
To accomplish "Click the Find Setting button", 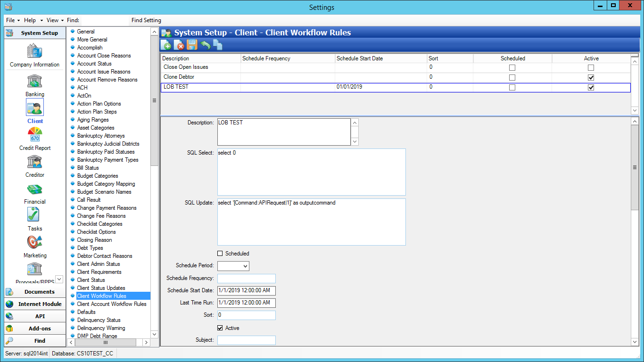I will pos(146,20).
